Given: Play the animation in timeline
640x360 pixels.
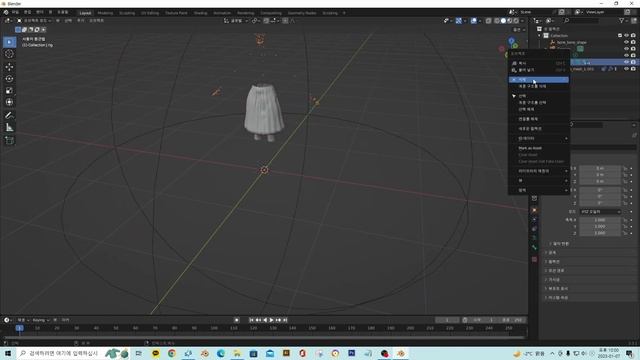Looking at the screenshot, I should [x=271, y=320].
